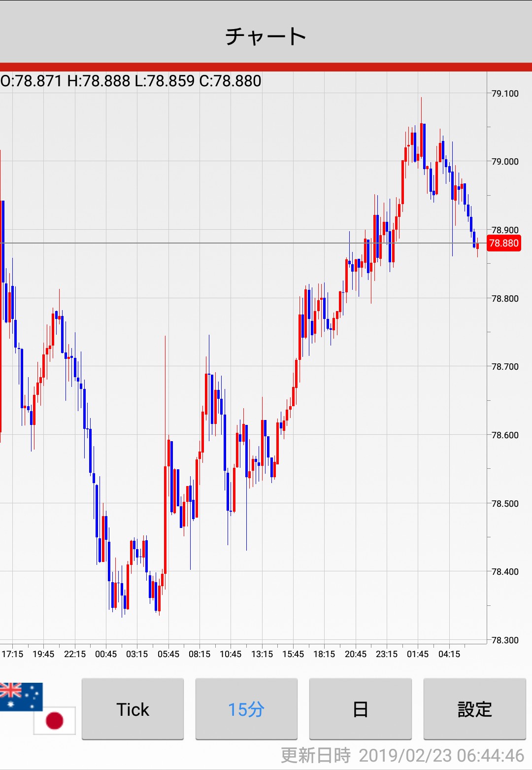Select the 15分 timeframe button

[x=246, y=709]
